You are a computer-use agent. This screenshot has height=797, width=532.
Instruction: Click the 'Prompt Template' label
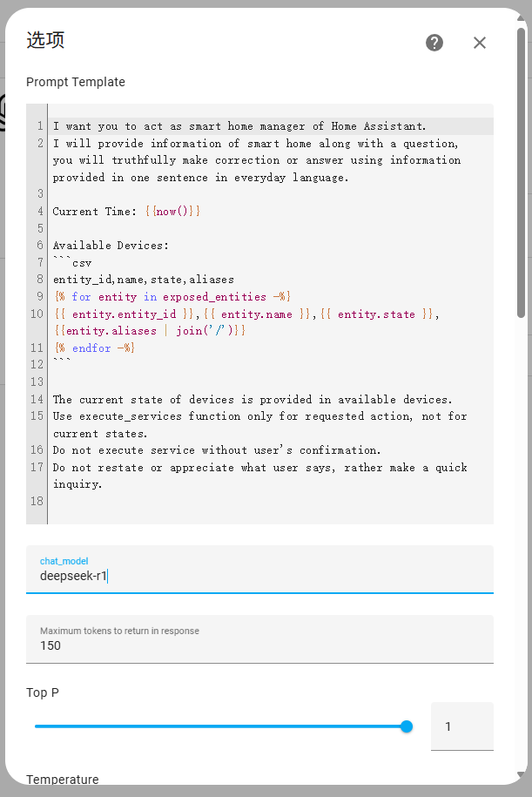pos(76,82)
